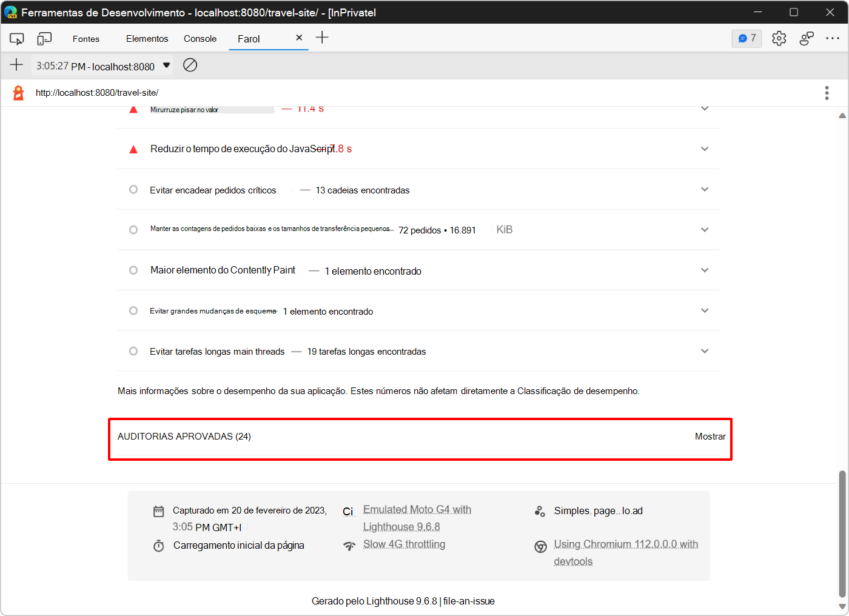Click the slow 4G throttling signal icon
This screenshot has height=616, width=849.
349,546
